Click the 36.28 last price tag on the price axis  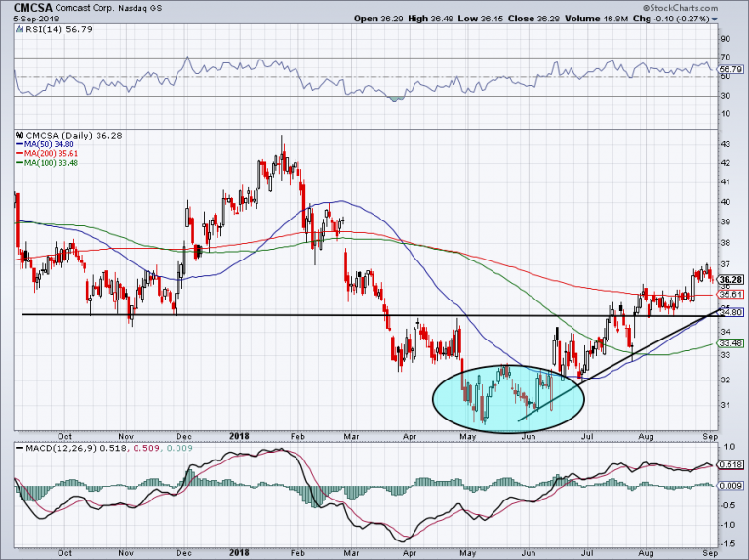tap(730, 280)
